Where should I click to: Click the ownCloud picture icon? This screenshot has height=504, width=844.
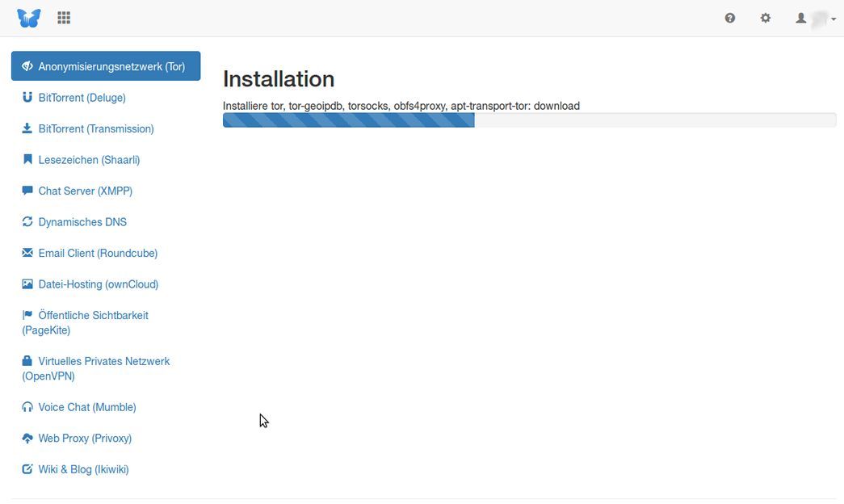(x=27, y=283)
